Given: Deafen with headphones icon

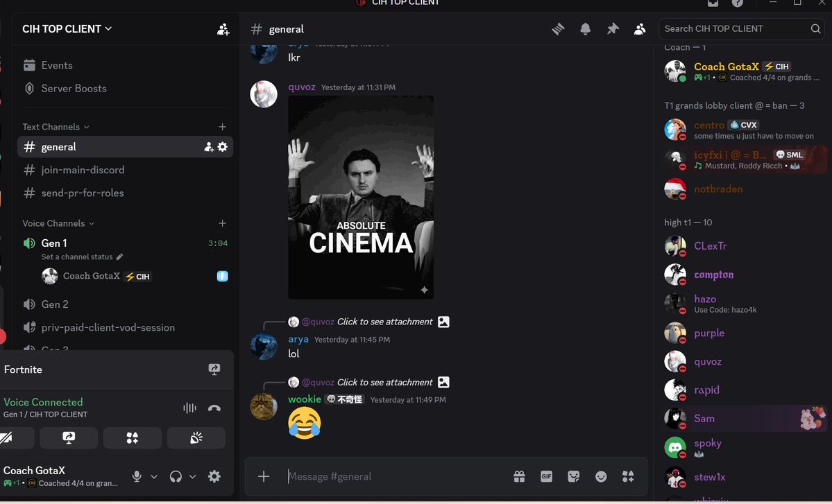Looking at the screenshot, I should [176, 476].
